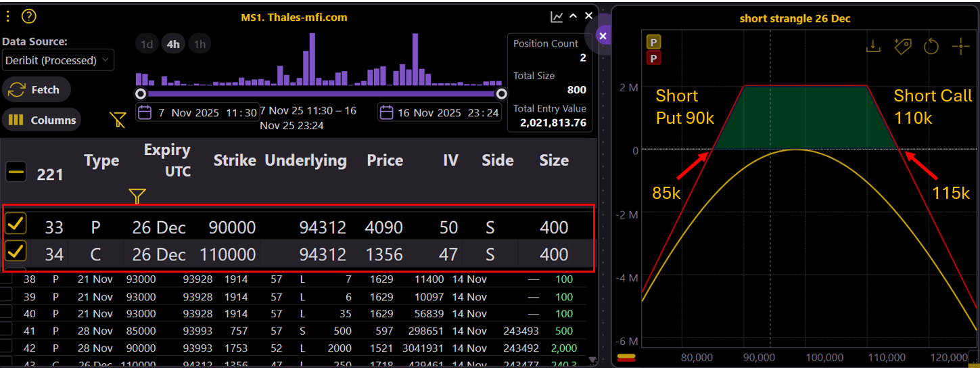
Task: Click the download icon on payoff chart
Action: pyautogui.click(x=873, y=46)
